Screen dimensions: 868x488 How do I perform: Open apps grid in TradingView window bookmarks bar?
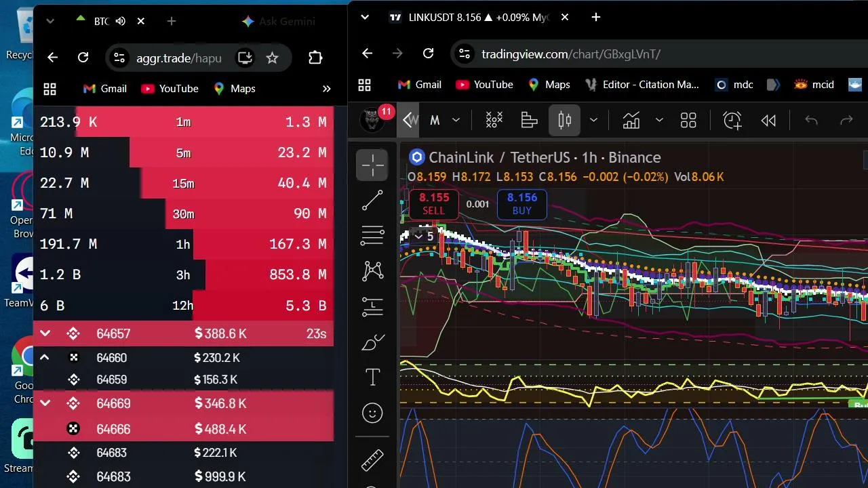(x=365, y=85)
